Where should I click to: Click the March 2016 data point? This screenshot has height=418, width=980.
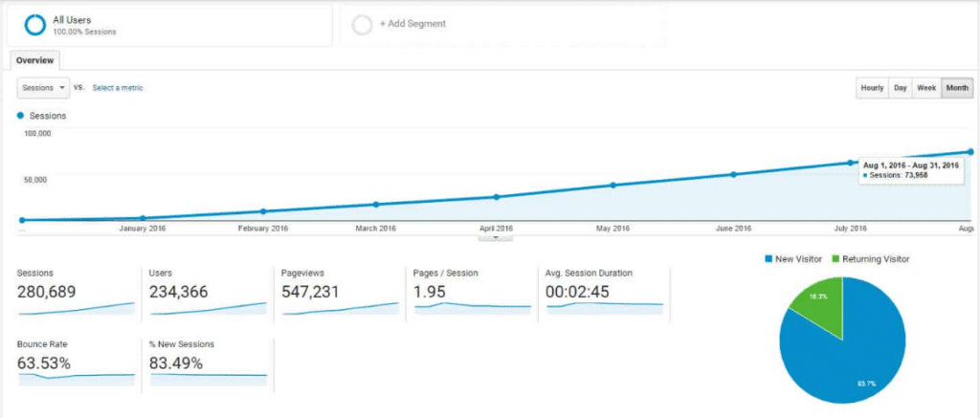(375, 205)
